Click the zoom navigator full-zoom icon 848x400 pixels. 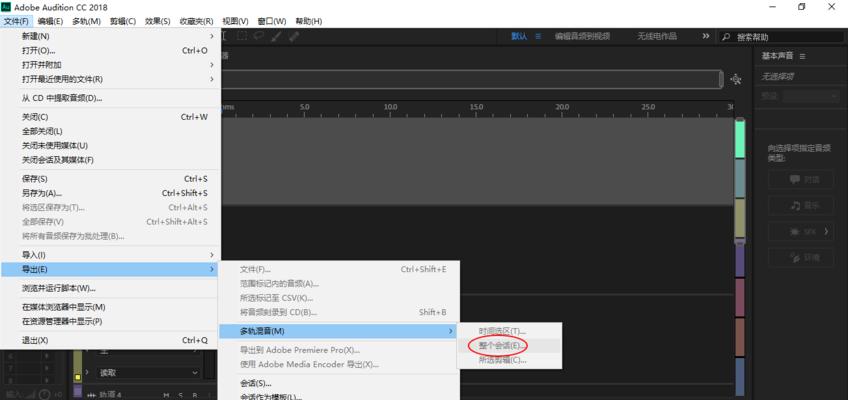point(735,79)
